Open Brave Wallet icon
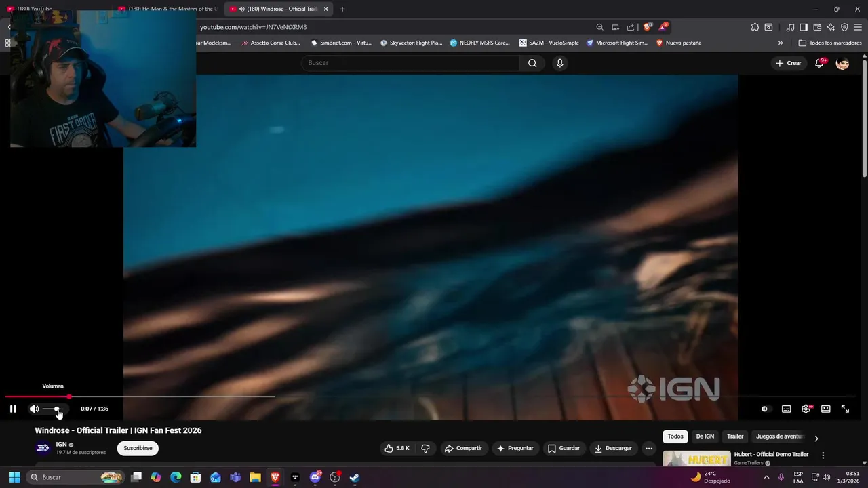 817,27
